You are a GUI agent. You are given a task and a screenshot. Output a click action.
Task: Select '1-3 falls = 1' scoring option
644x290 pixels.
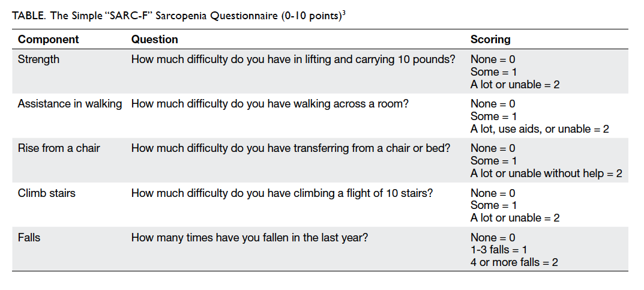499,250
